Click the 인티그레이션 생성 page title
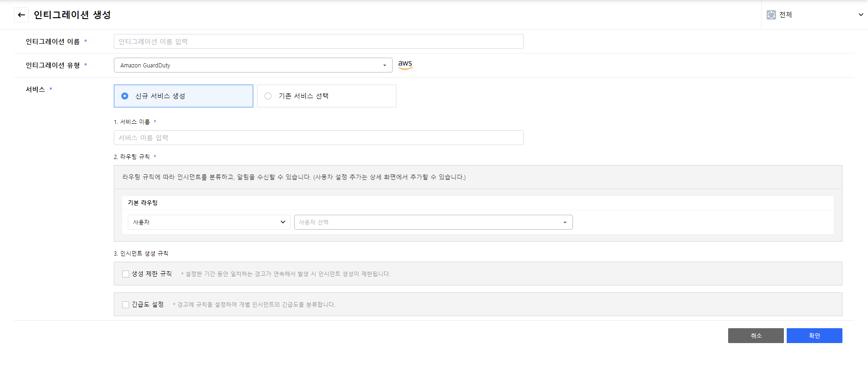 72,15
